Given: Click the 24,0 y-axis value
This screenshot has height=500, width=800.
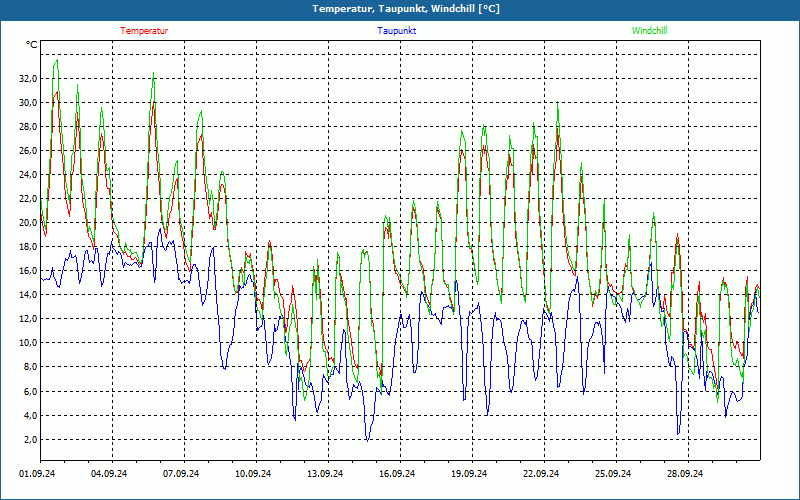Looking at the screenshot, I should (28, 174).
